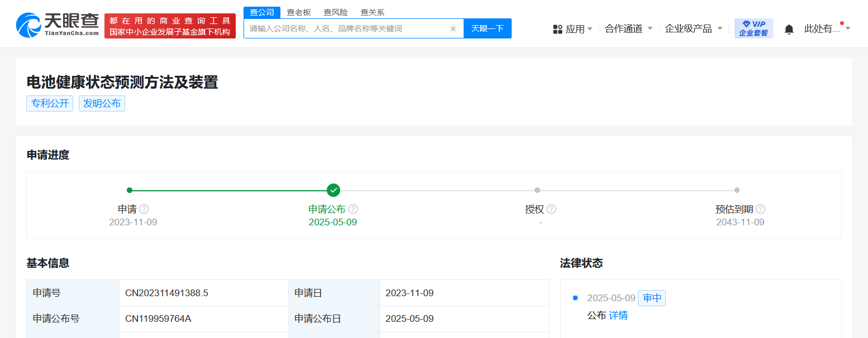Expand the 应用 dropdown menu

(573, 29)
